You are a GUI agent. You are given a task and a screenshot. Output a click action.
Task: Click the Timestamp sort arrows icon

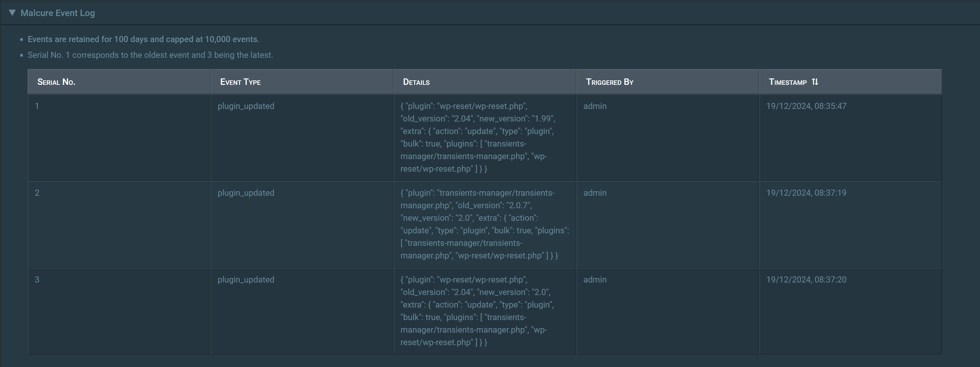[x=815, y=82]
